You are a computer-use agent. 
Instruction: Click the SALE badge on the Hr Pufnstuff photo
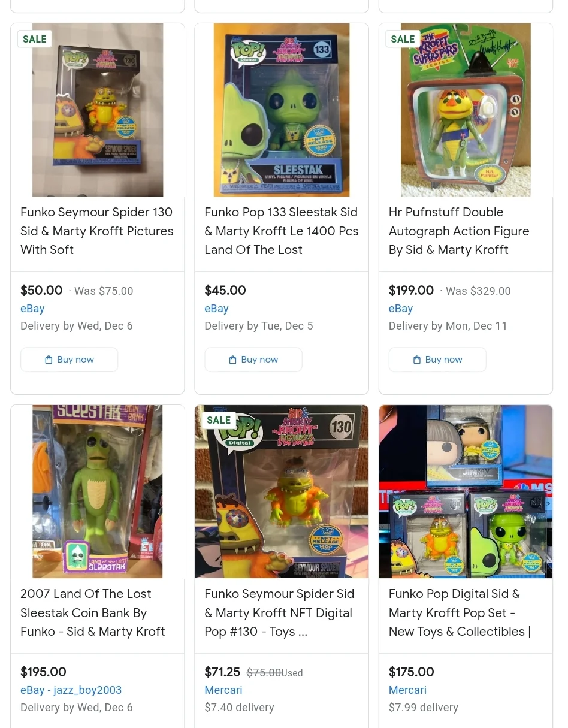[x=403, y=39]
